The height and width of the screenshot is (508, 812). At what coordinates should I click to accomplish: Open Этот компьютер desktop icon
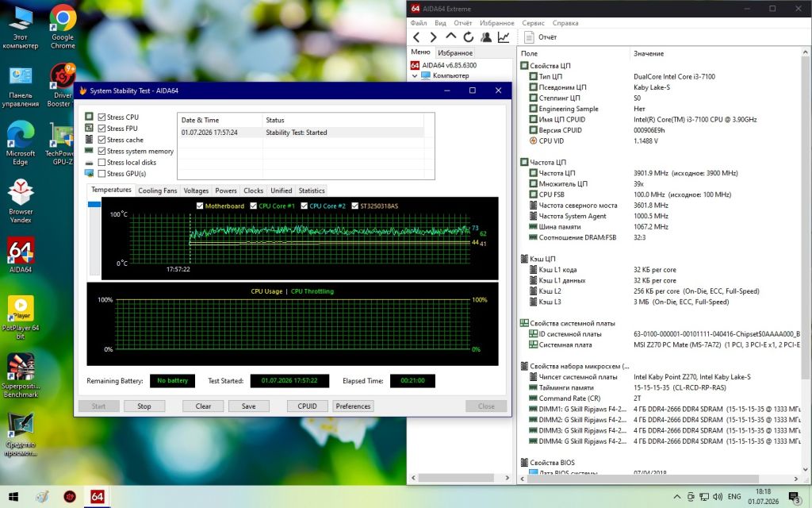[21, 28]
